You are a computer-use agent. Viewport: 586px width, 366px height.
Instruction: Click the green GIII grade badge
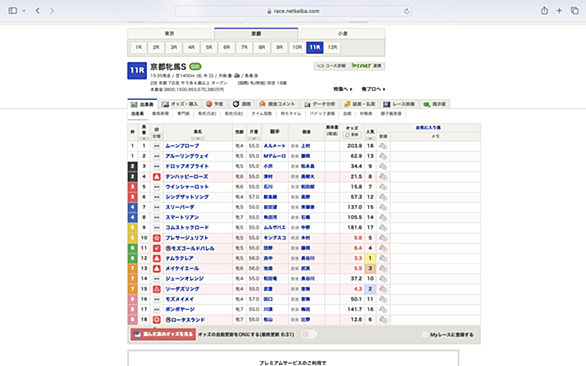[195, 67]
